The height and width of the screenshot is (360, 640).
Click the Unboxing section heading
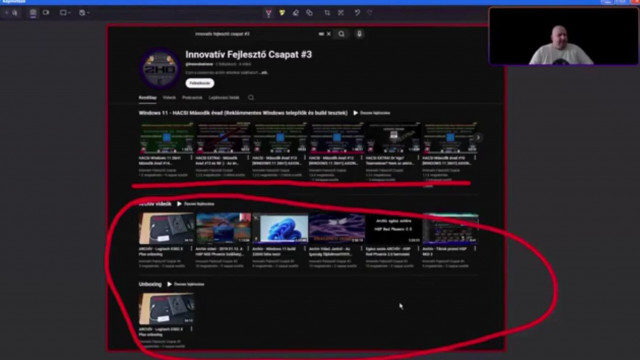click(x=150, y=284)
